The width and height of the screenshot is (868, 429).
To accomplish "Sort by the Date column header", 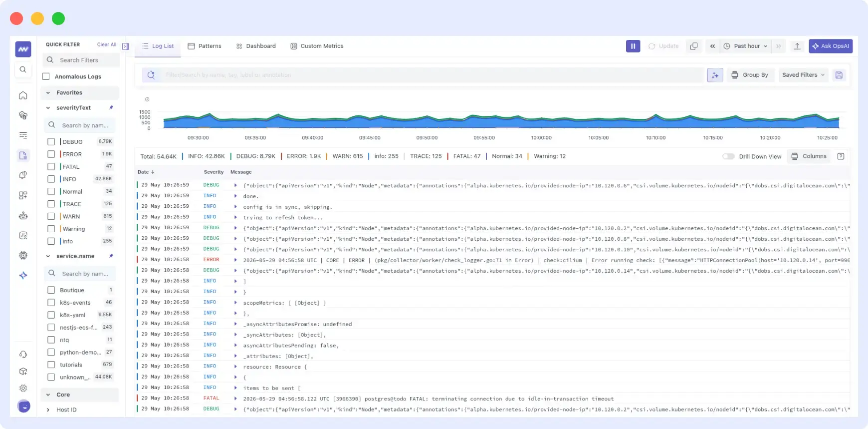I will click(x=146, y=172).
